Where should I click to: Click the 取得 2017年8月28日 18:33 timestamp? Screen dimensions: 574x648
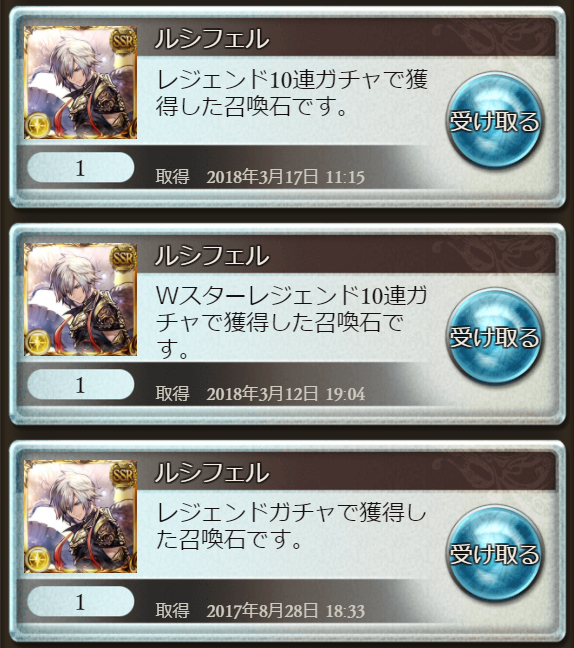click(x=260, y=610)
